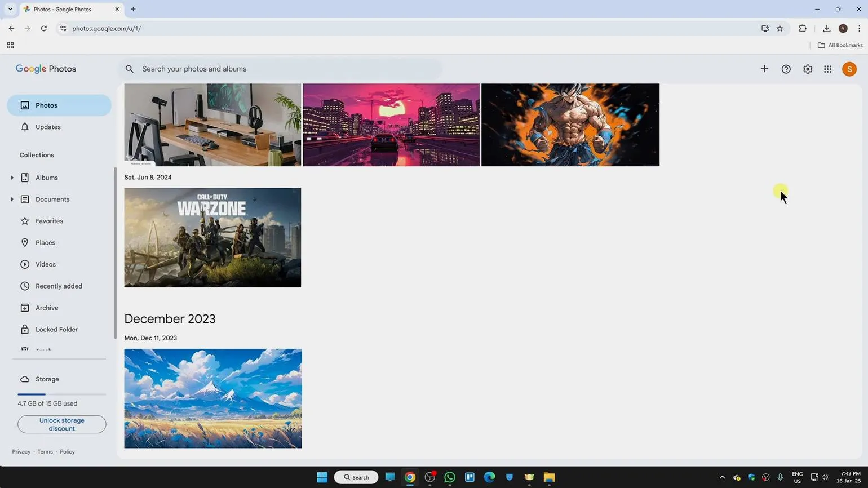Open the Chrome extensions puzzle icon

click(x=803, y=28)
